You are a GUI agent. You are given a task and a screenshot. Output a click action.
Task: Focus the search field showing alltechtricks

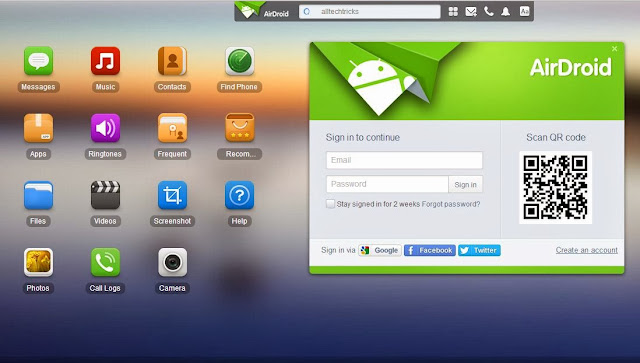(370, 11)
